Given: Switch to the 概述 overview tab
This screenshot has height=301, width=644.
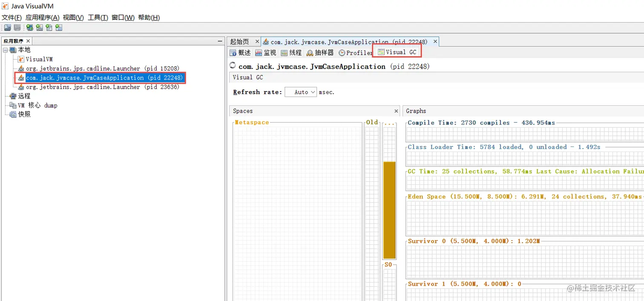Looking at the screenshot, I should point(241,53).
